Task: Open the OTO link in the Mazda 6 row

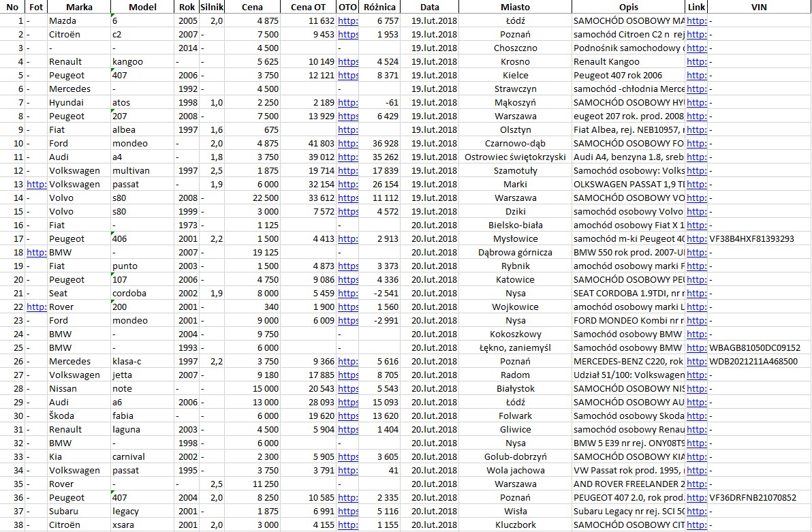Action: click(347, 20)
